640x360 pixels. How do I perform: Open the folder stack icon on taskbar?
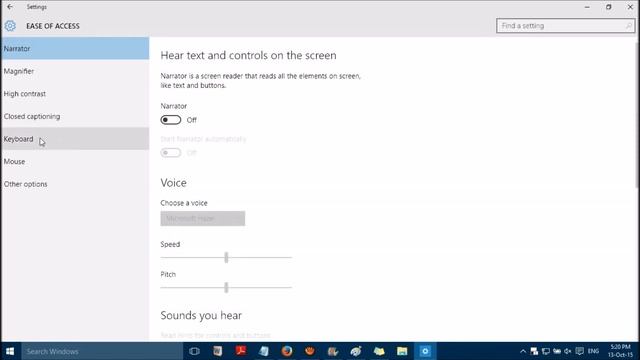pyautogui.click(x=379, y=351)
